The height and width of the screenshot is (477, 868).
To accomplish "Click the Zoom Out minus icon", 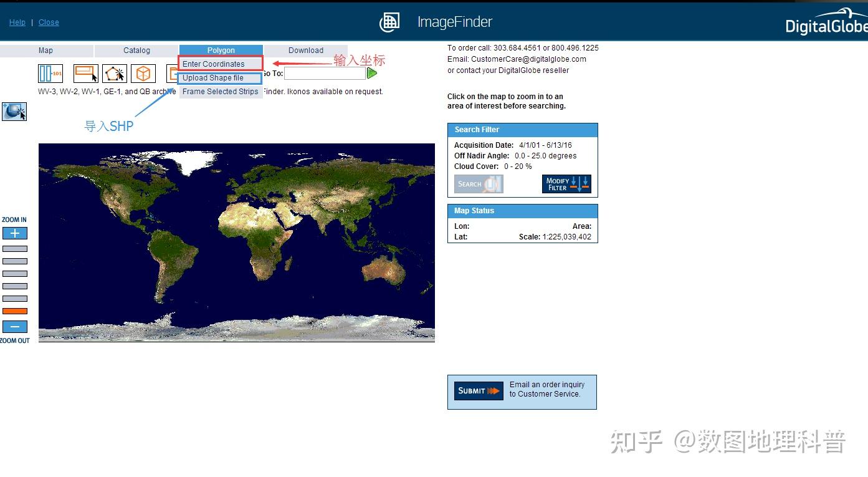I will (x=14, y=326).
